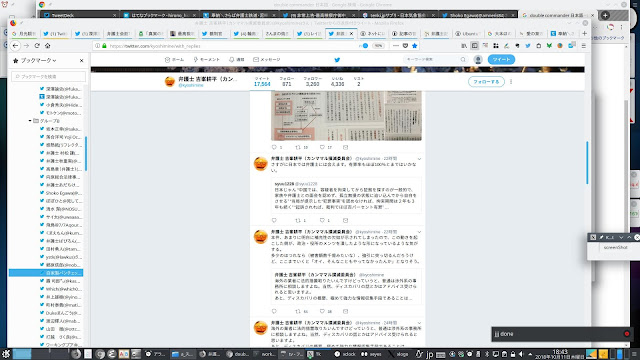Expand dropdown on the first 22時間 tweet
This screenshot has height=360, width=640.
click(419, 159)
